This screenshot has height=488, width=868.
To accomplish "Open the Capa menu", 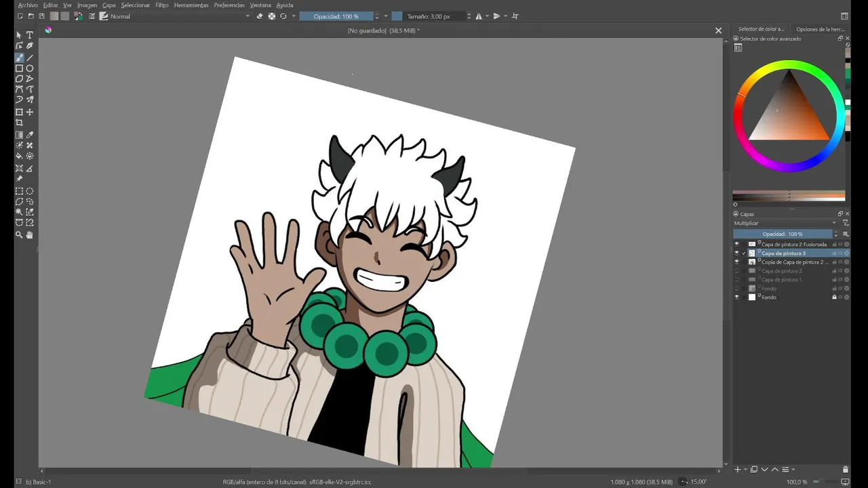I will pyautogui.click(x=109, y=5).
